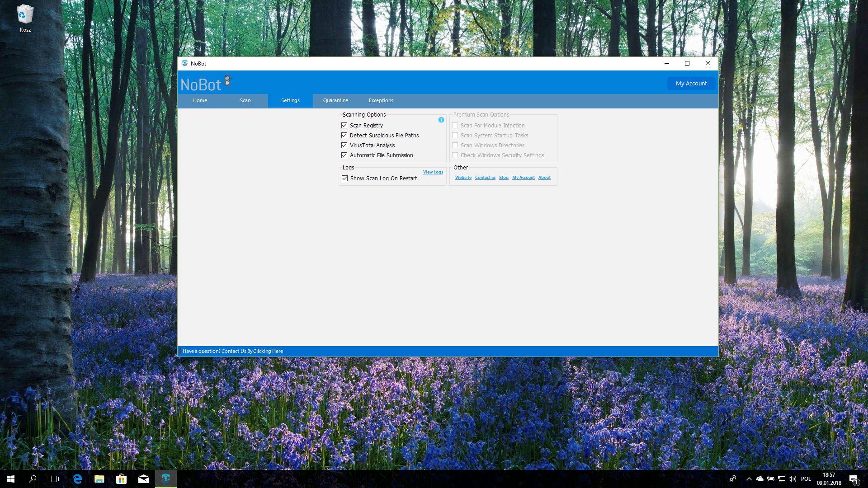Image resolution: width=868 pixels, height=488 pixels.
Task: Launch Microsoft Edge from the taskbar
Action: coord(77,479)
